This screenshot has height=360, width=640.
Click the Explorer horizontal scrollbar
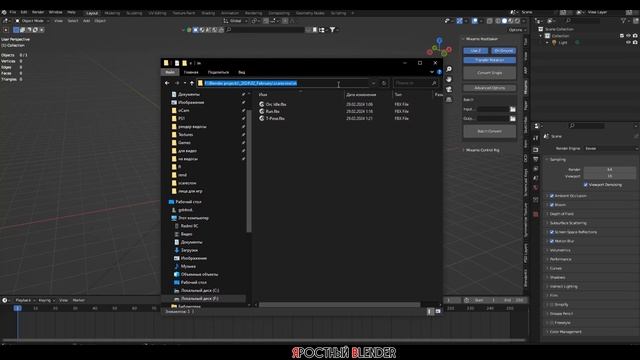tap(339, 305)
